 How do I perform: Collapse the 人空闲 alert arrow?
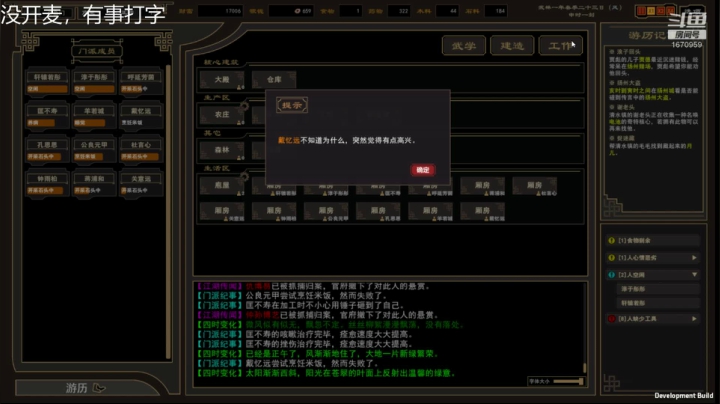pos(694,275)
